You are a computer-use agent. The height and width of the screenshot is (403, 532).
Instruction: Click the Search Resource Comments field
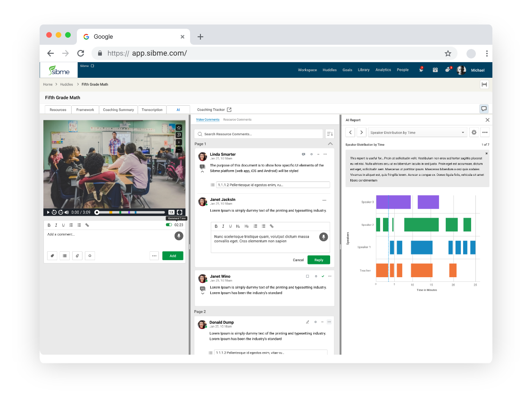coord(258,134)
